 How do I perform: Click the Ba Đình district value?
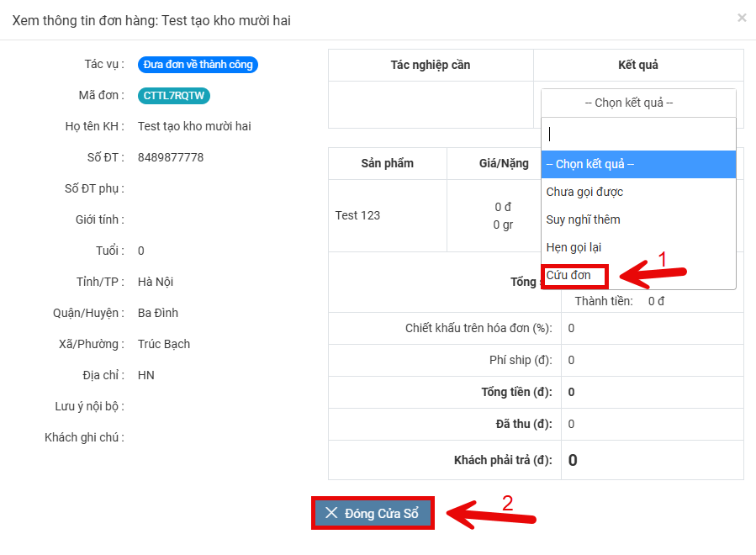[158, 313]
